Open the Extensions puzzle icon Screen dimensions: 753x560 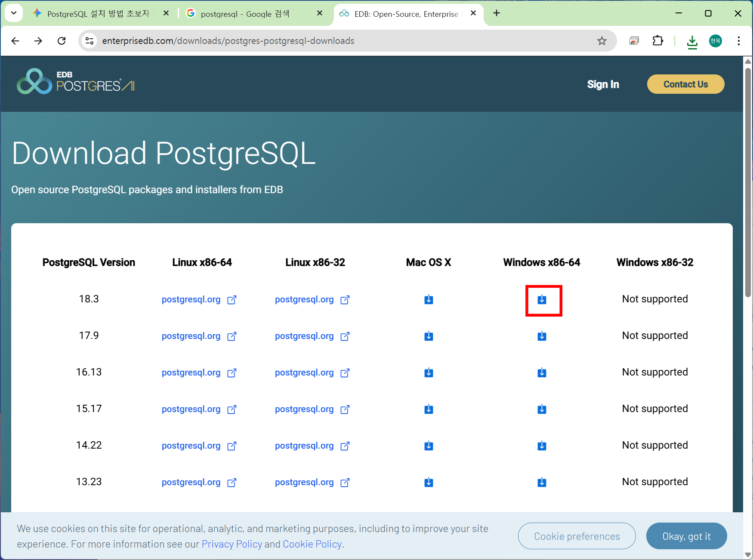[x=657, y=41]
